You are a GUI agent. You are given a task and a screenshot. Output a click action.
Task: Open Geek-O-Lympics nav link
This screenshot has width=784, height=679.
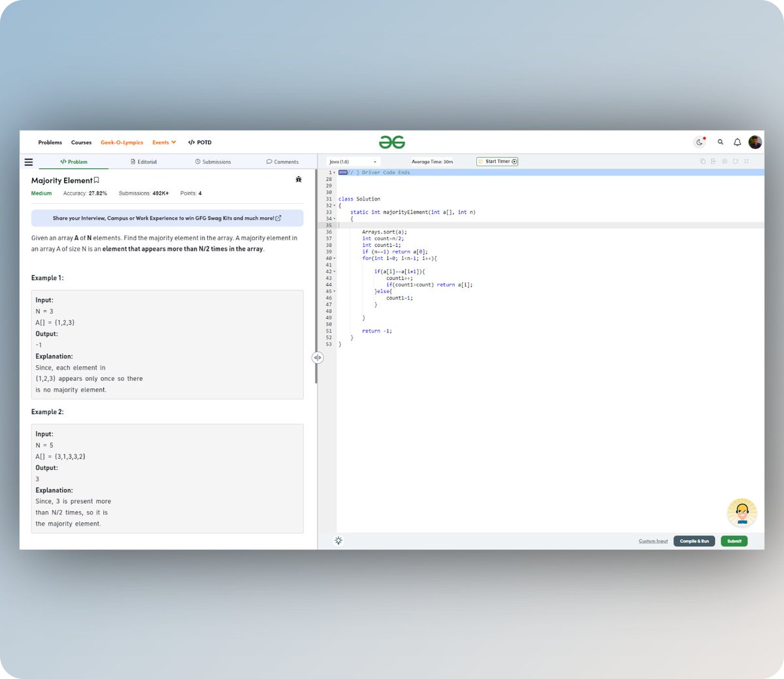(122, 142)
